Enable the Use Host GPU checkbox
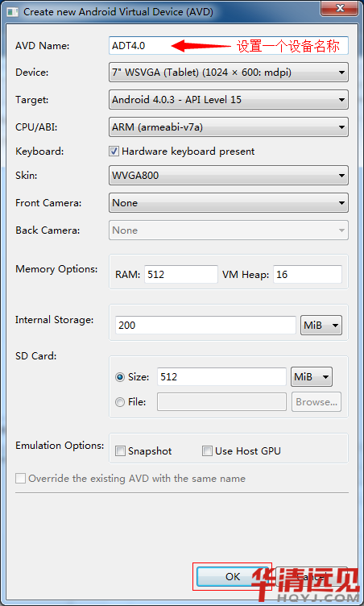 point(208,451)
